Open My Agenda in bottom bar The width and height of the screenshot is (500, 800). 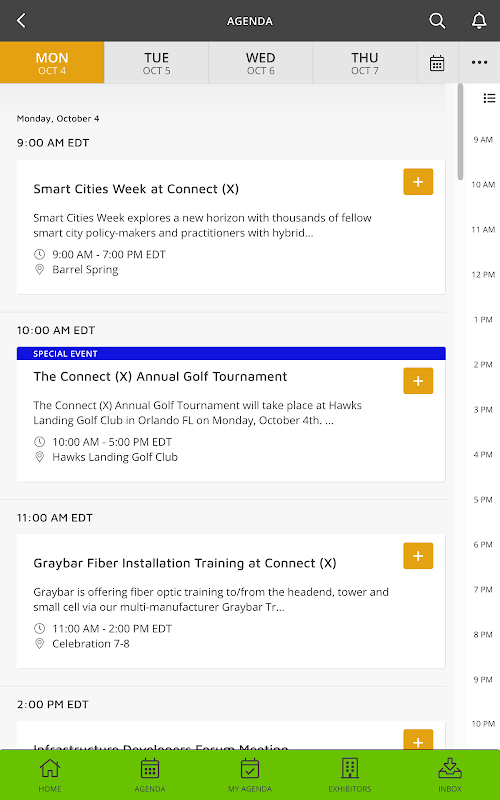[250, 774]
